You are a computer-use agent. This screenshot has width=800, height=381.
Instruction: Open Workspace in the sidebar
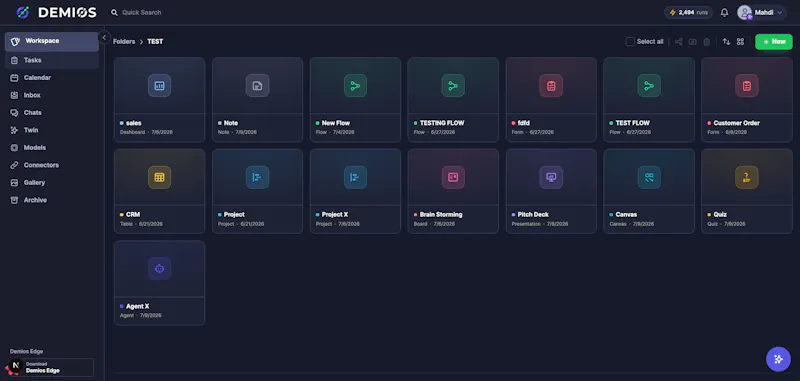[x=52, y=41]
